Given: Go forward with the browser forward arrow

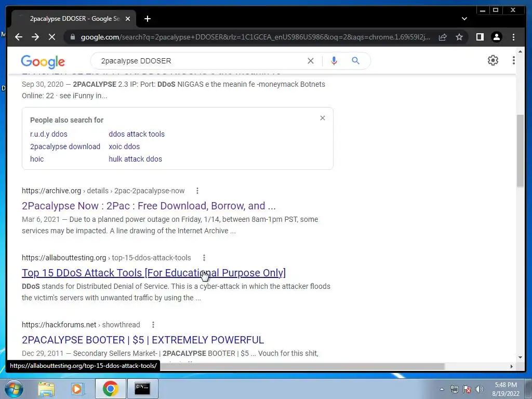Looking at the screenshot, I should [x=35, y=37].
